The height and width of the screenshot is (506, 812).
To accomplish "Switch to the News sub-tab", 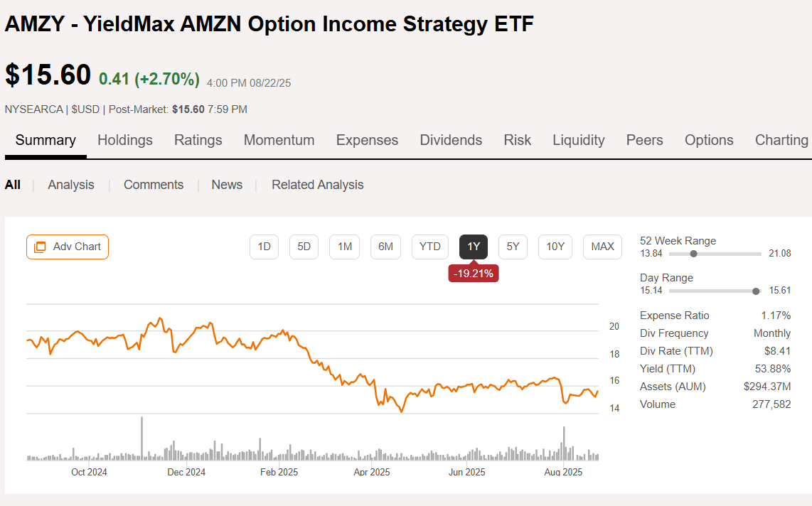I will click(x=227, y=184).
